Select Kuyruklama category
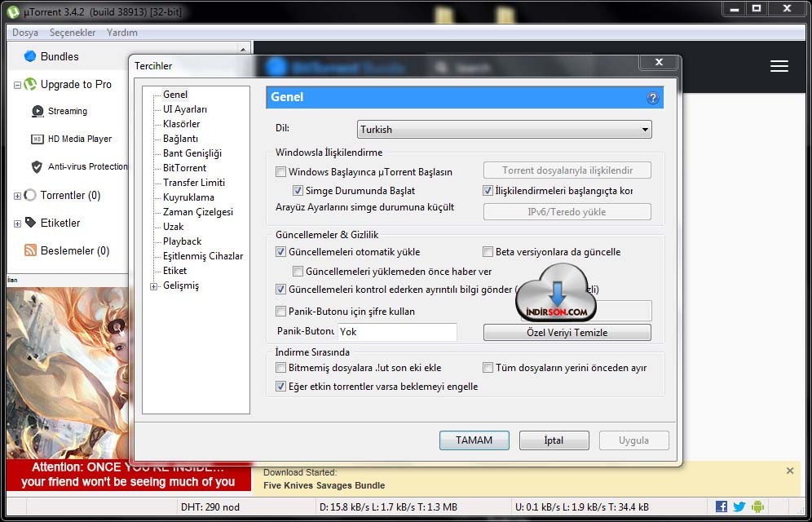 tap(188, 197)
